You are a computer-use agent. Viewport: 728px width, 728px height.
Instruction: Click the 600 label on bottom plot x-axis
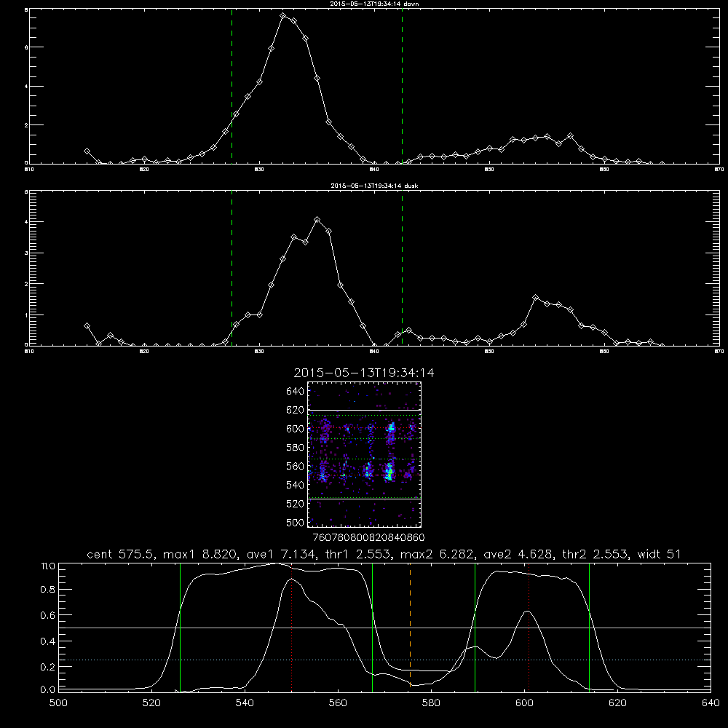tap(524, 703)
